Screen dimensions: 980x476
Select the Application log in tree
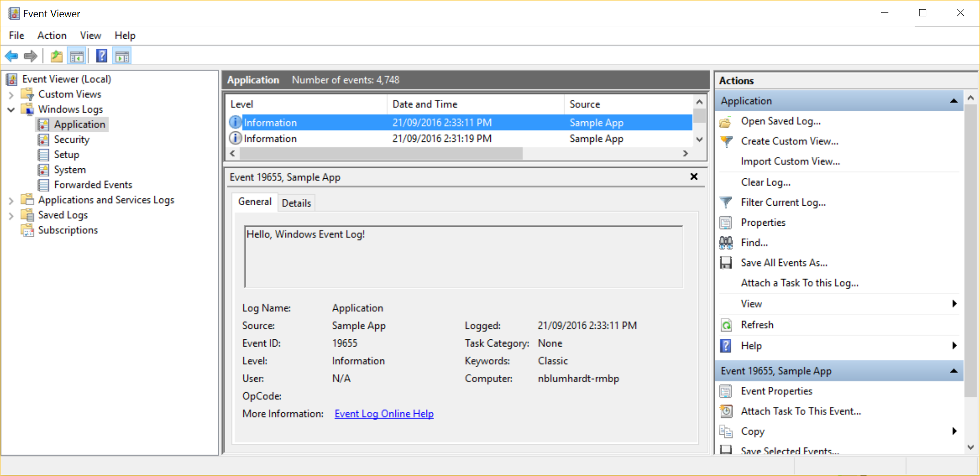(x=79, y=125)
